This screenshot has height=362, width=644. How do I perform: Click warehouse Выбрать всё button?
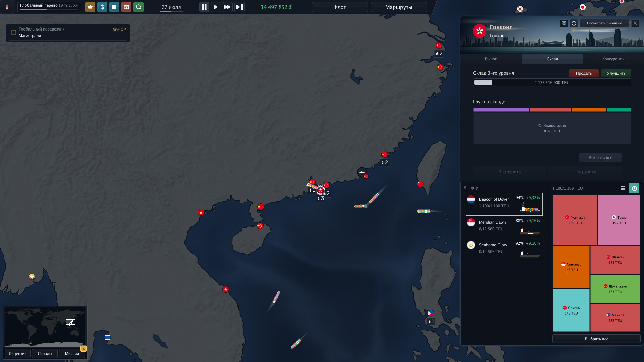pos(600,158)
